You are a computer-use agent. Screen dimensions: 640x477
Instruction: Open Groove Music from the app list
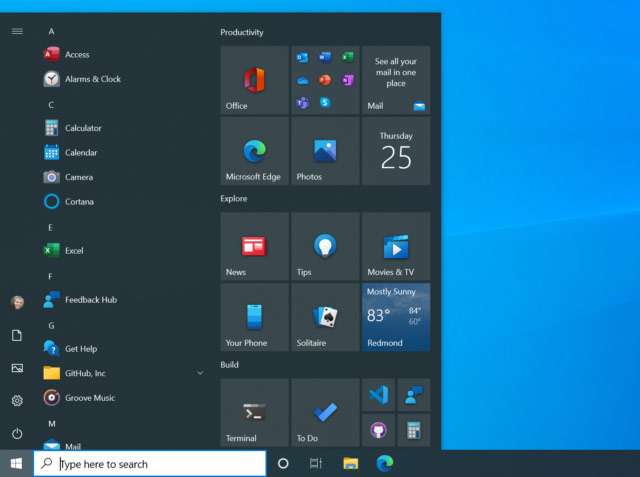coord(89,398)
